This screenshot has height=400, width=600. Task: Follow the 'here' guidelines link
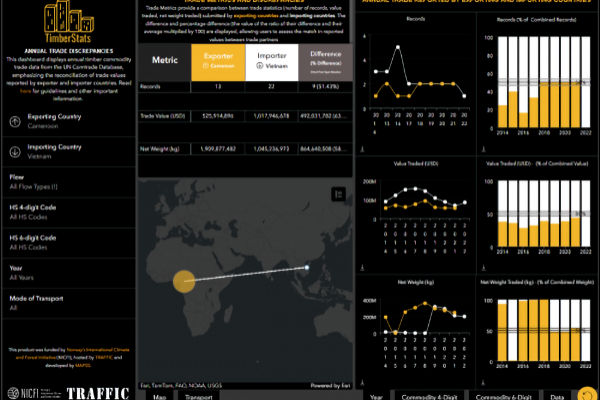(x=25, y=91)
